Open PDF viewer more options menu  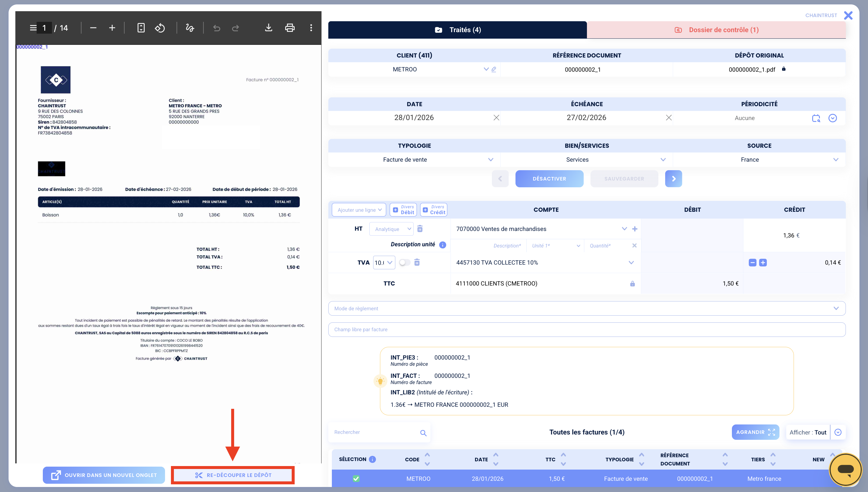tap(311, 28)
